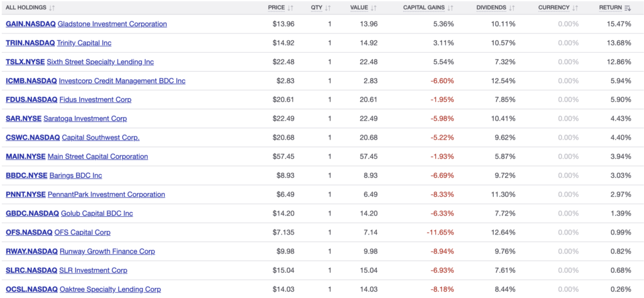The image size is (644, 298).
Task: Click the Value column sort icon
Action: pyautogui.click(x=374, y=8)
